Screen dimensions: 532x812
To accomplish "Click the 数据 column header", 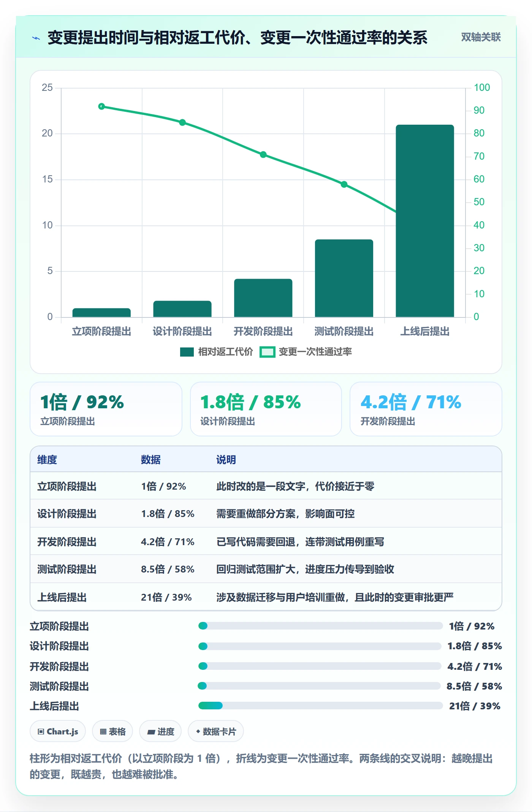I will 151,460.
